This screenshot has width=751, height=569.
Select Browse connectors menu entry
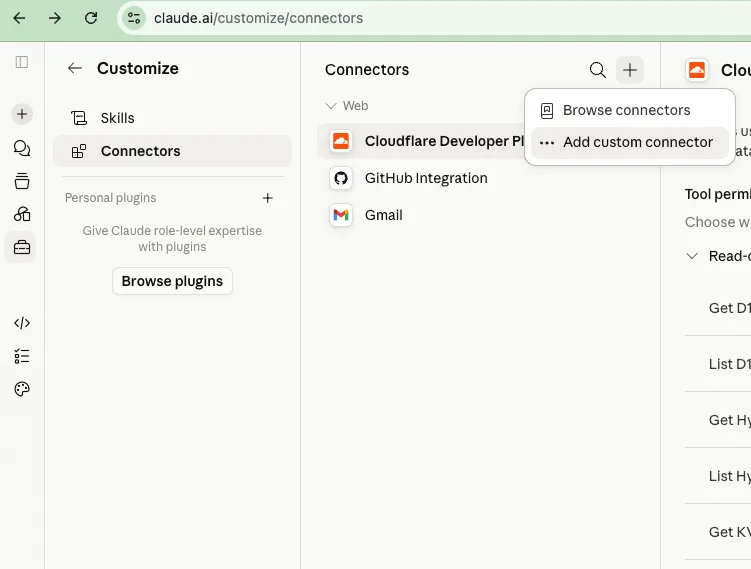[x=630, y=111]
